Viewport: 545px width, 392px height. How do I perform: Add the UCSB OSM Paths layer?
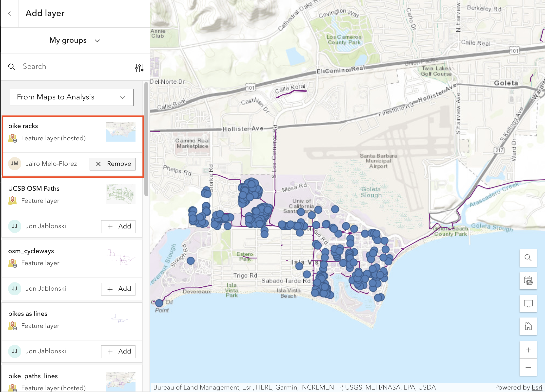click(x=118, y=226)
